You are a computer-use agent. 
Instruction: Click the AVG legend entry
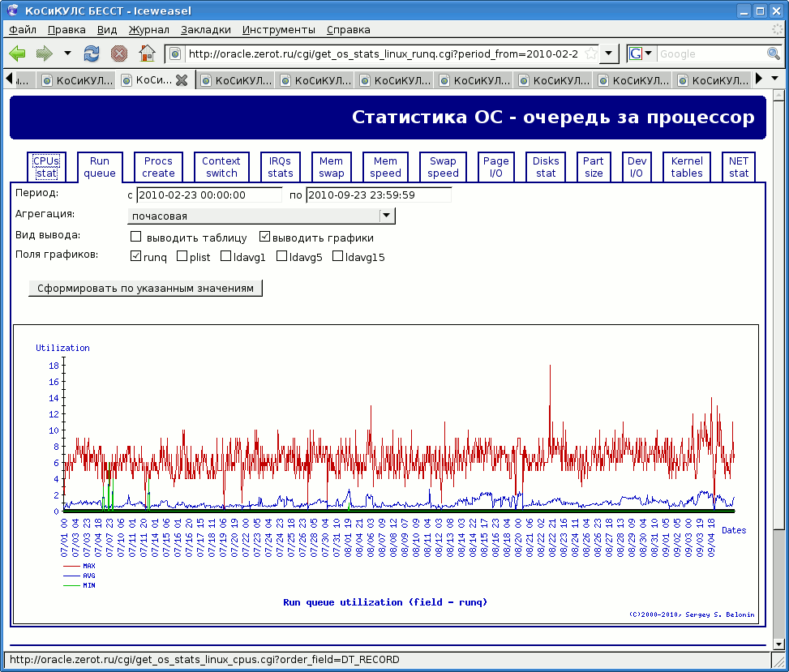point(79,576)
